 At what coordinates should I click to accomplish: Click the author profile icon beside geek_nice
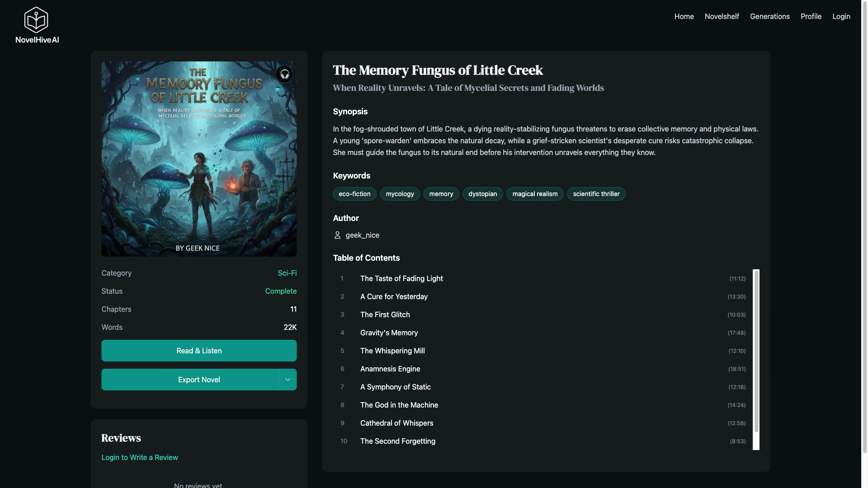coord(337,235)
